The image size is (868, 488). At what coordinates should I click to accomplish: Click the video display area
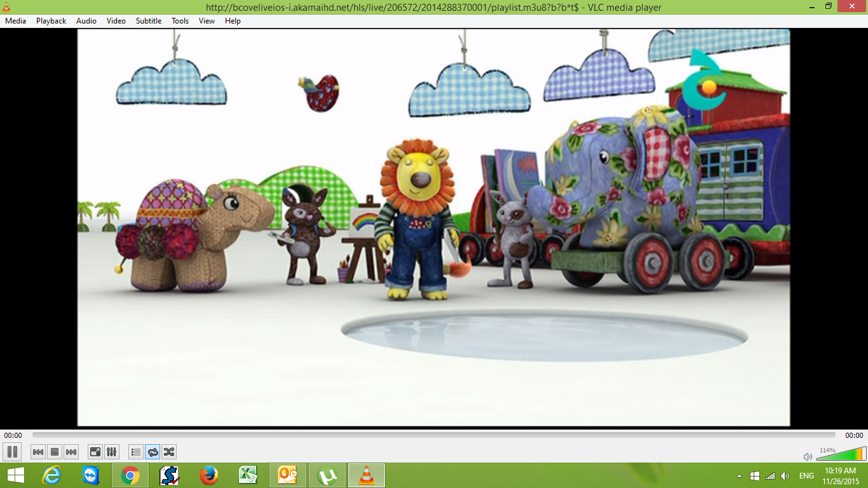pos(433,227)
